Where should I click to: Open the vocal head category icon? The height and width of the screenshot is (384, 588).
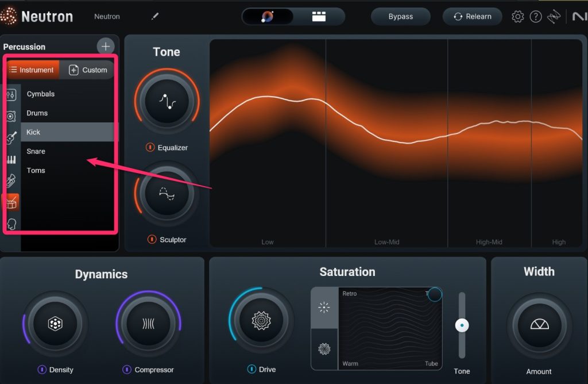point(11,224)
